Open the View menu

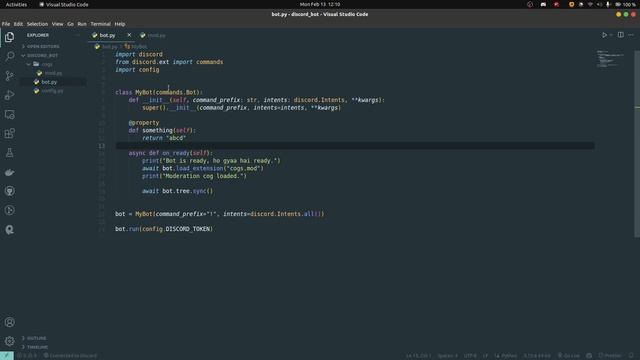click(58, 24)
